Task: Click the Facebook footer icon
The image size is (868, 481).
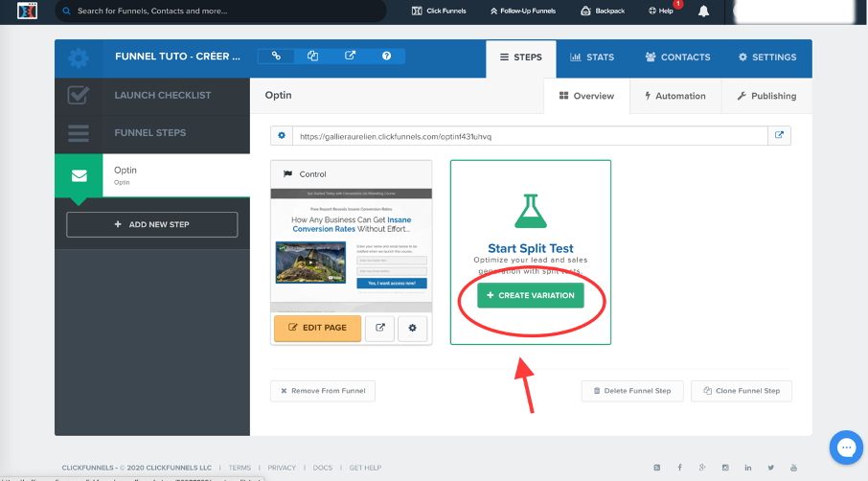Action: click(680, 468)
